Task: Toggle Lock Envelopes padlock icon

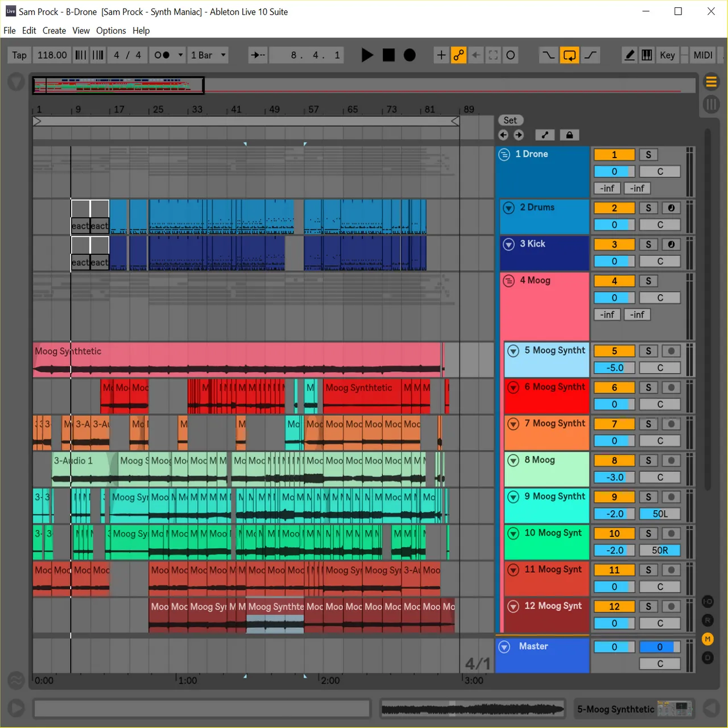Action: coord(569,135)
